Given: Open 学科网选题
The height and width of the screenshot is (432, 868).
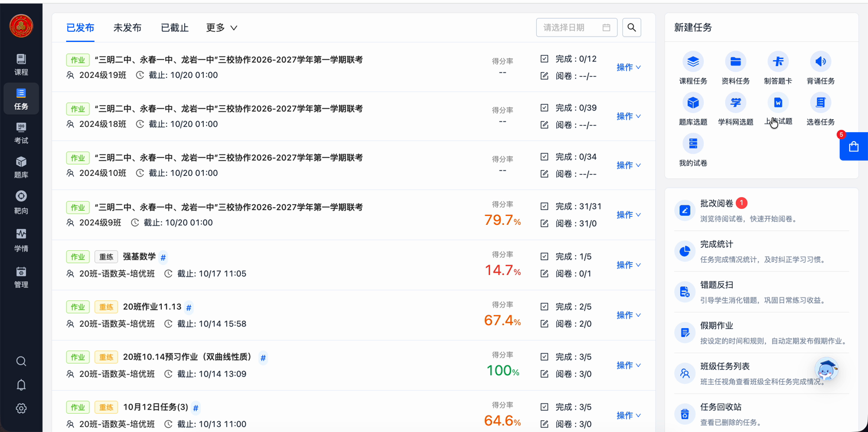Looking at the screenshot, I should coord(736,110).
